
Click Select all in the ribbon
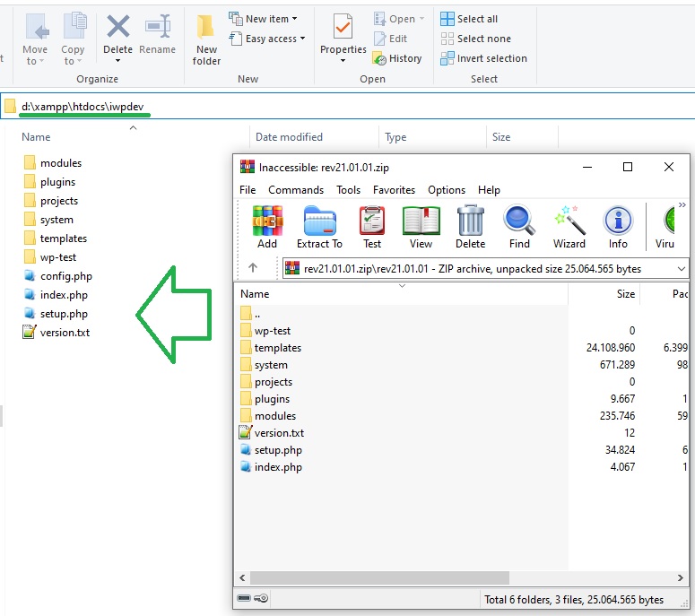469,19
